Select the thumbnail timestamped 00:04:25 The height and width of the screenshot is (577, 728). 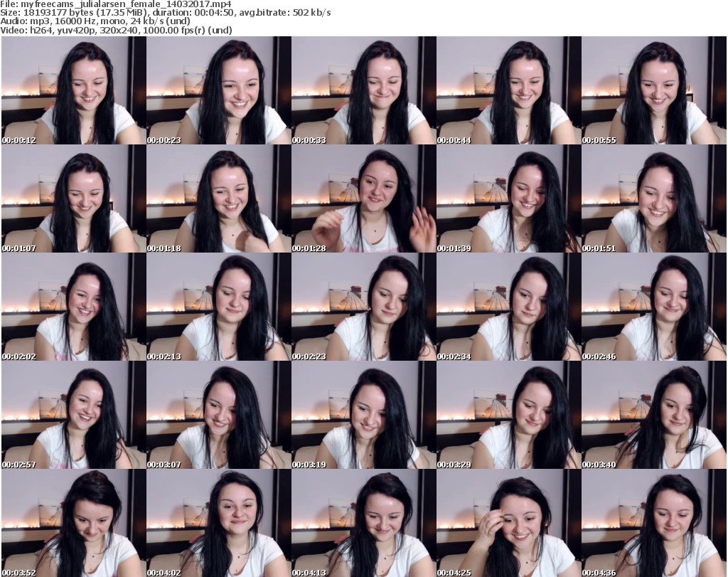coord(509,523)
